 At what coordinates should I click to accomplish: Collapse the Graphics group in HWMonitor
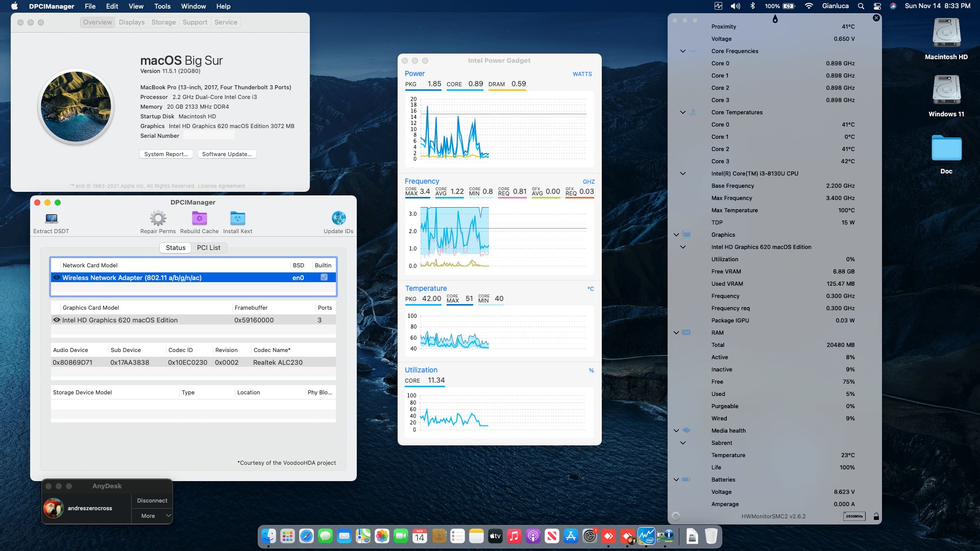(676, 235)
